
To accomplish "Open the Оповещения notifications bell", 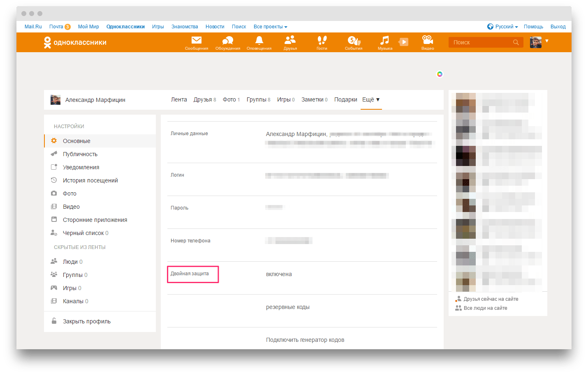I will pyautogui.click(x=259, y=42).
